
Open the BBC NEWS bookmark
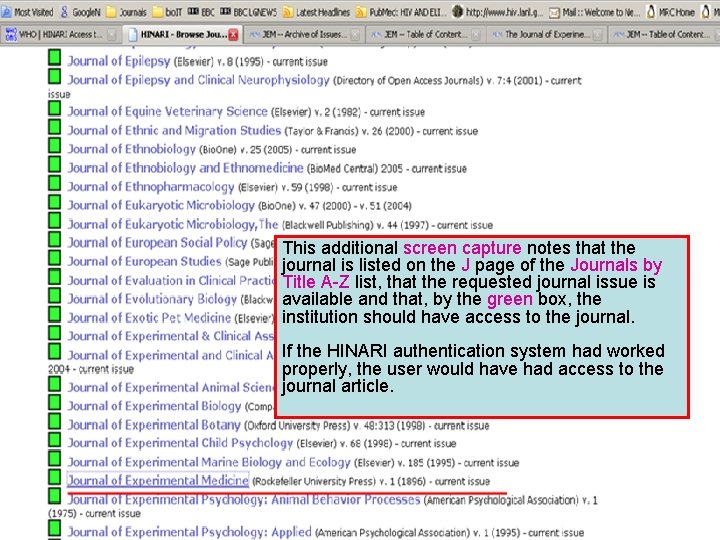248,12
